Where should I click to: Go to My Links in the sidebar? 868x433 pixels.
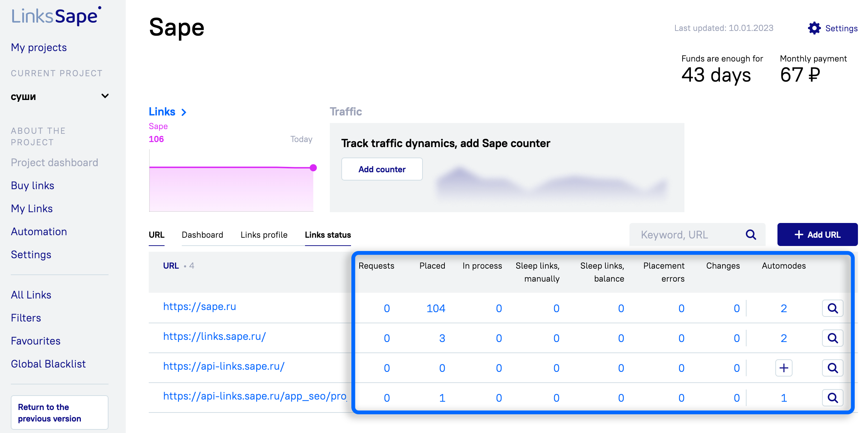click(x=32, y=209)
